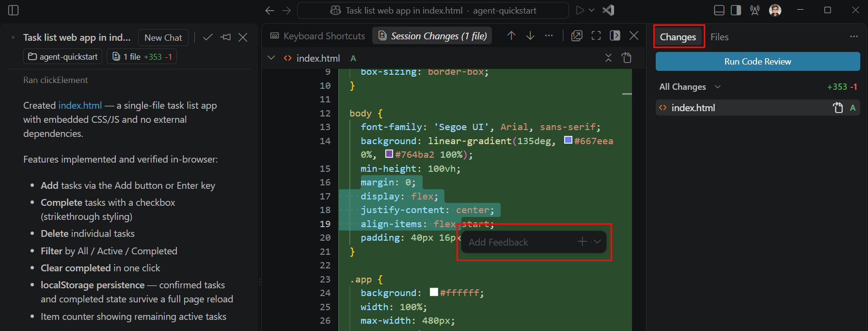868x331 pixels.
Task: Select the Changes tab
Action: (678, 37)
